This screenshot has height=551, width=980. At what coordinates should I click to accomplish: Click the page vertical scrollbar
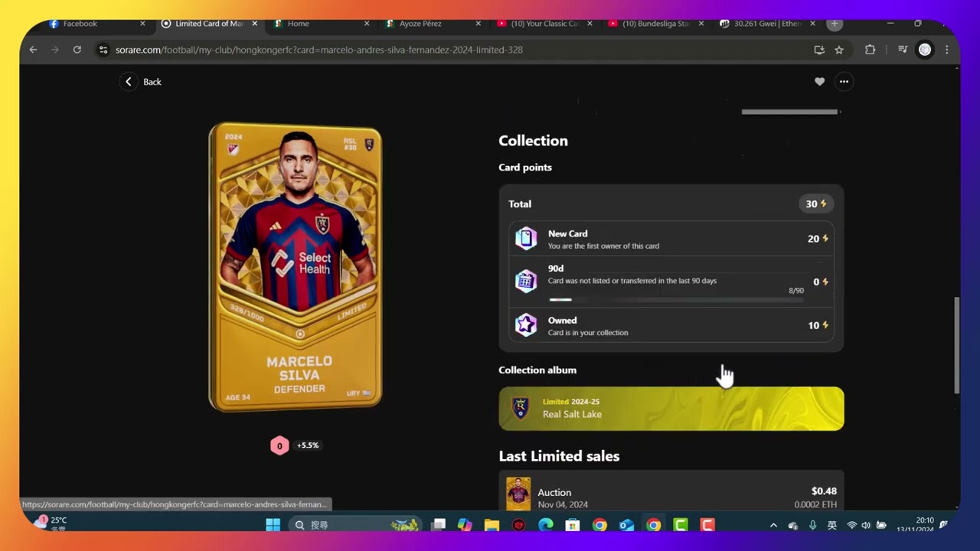click(956, 344)
